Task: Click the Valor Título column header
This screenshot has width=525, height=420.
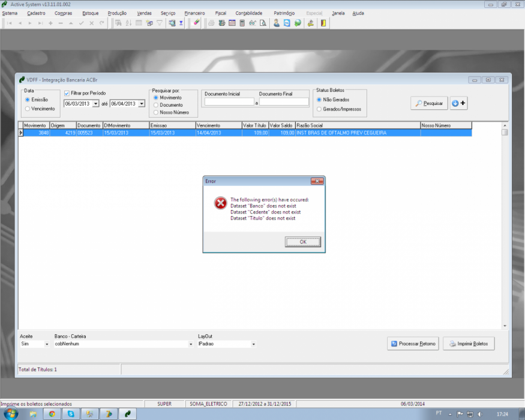Action: tap(255, 125)
